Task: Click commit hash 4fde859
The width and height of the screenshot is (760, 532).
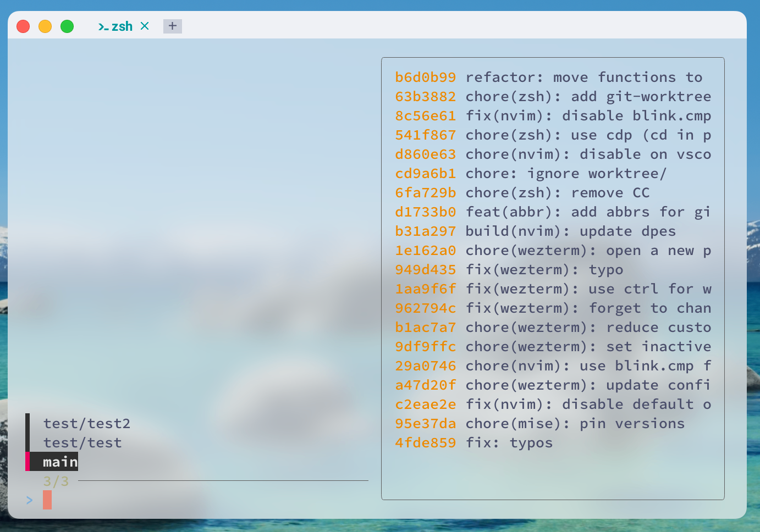Action: [426, 443]
